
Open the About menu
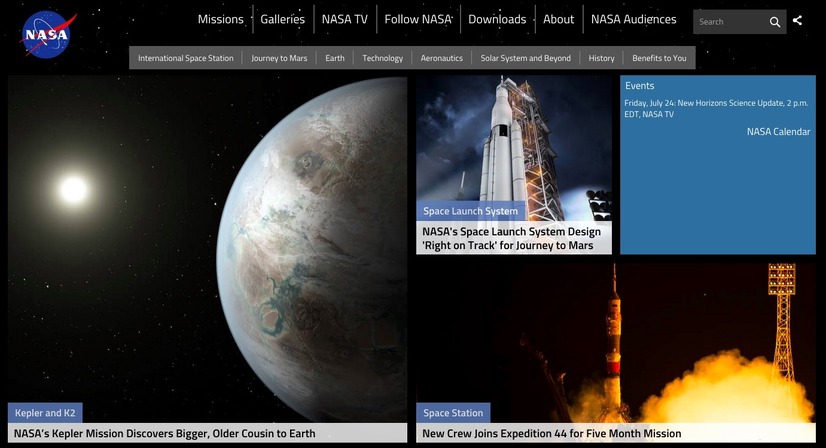[x=558, y=20]
